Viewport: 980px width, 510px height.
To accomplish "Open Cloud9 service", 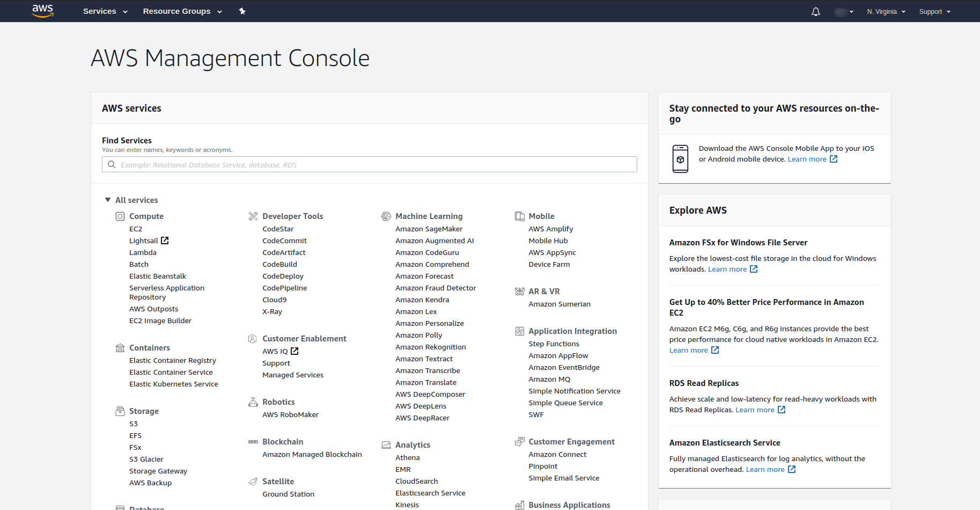I will (274, 300).
